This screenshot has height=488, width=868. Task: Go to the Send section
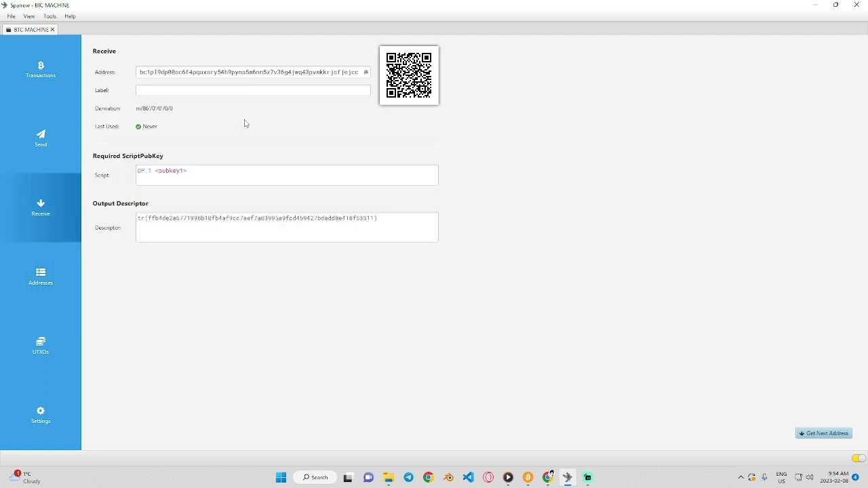click(x=41, y=138)
